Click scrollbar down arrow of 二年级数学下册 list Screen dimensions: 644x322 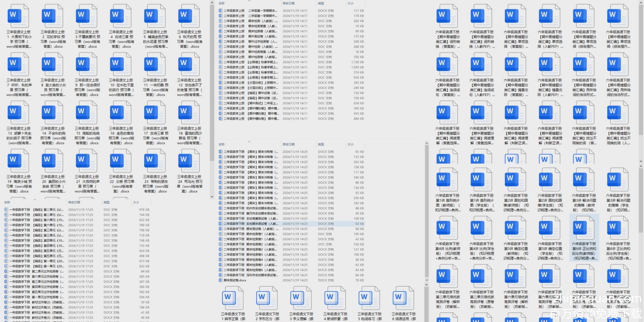pos(427,280)
